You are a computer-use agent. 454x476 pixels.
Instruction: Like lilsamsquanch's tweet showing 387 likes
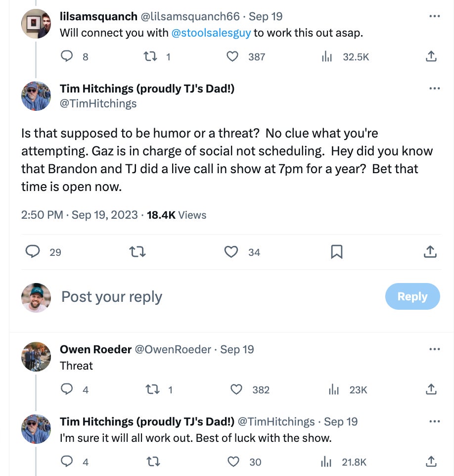pyautogui.click(x=232, y=56)
